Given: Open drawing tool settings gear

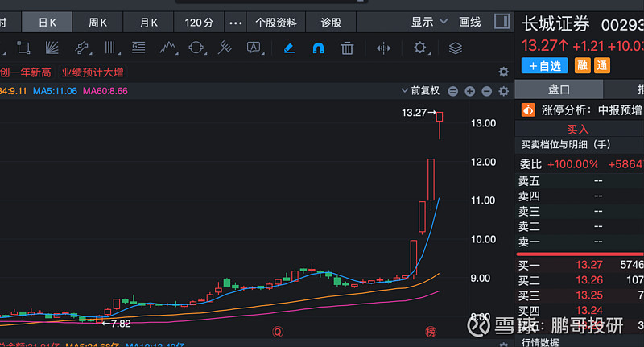Looking at the screenshot, I should pos(419,48).
